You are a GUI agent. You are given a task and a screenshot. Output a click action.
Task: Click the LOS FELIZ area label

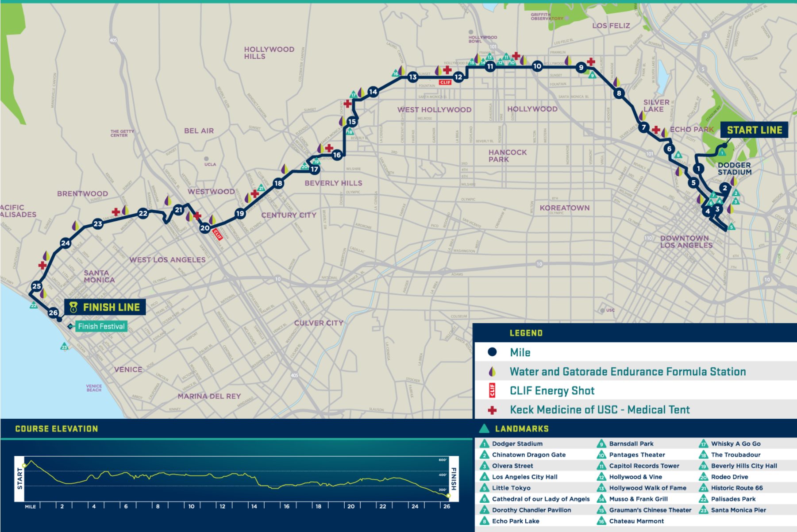point(611,26)
